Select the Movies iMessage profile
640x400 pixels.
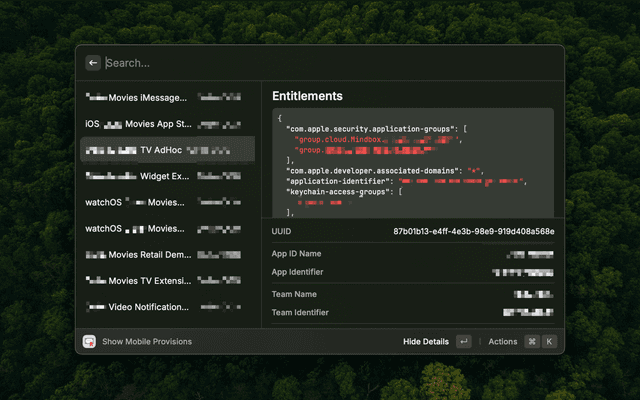point(166,98)
